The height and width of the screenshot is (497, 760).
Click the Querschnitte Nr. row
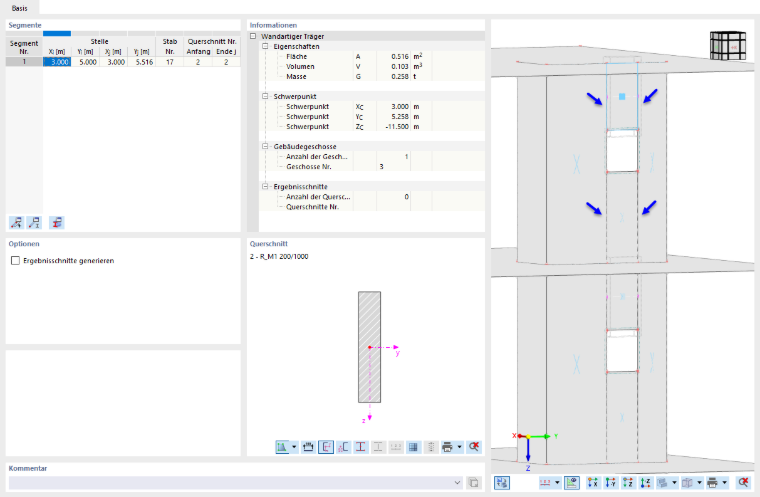(x=372, y=207)
